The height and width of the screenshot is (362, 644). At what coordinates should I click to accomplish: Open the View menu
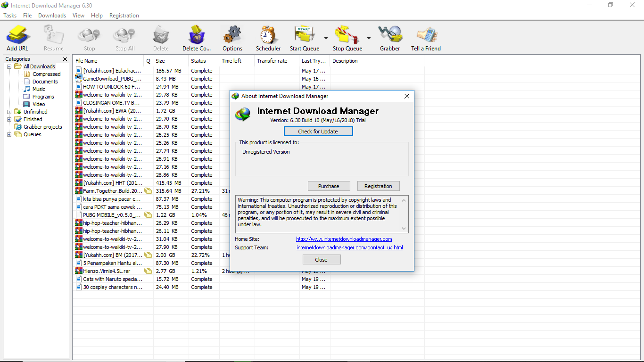78,16
